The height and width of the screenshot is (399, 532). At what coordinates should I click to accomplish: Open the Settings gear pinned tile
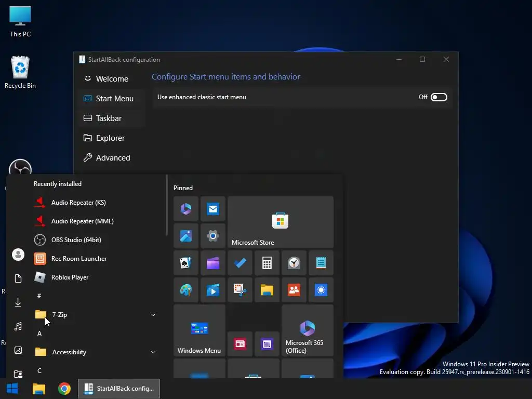pos(212,236)
